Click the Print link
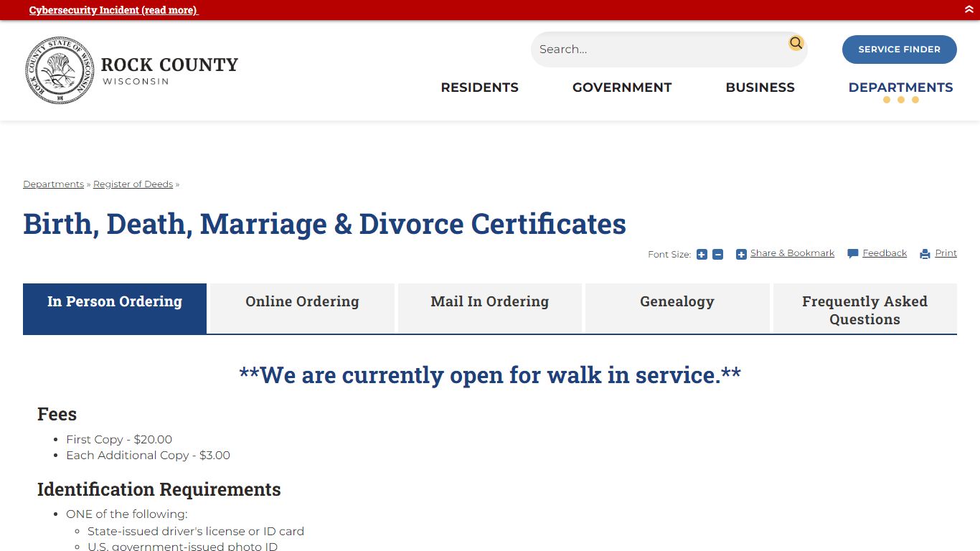The image size is (980, 551). pyautogui.click(x=946, y=253)
